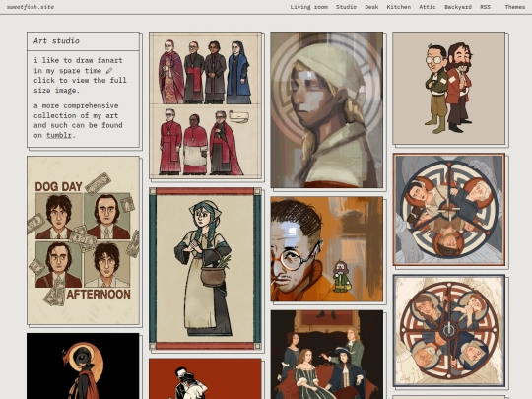View the man with round glasses painting
The width and height of the screenshot is (532, 399).
pos(327,249)
